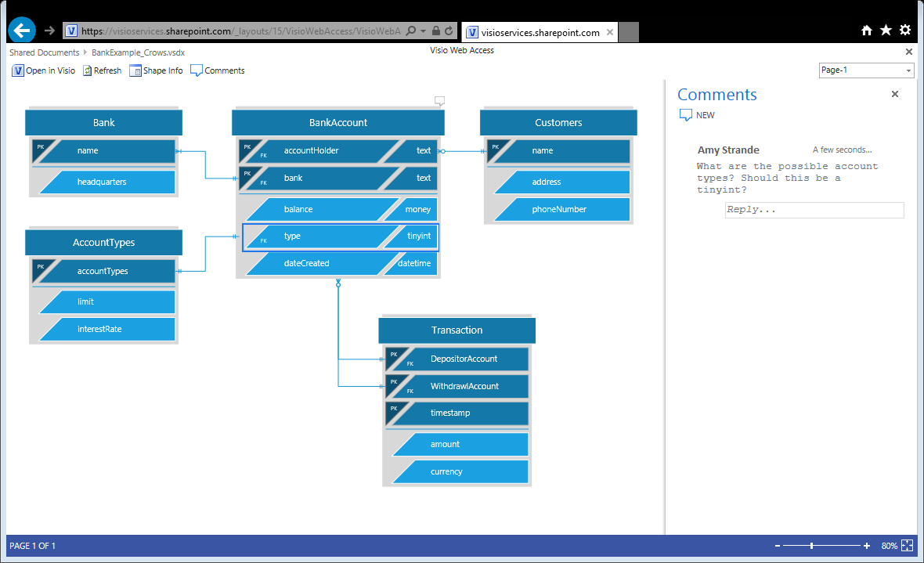The width and height of the screenshot is (924, 563).
Task: Click the fit-page-to-window icon in status bar
Action: (906, 545)
